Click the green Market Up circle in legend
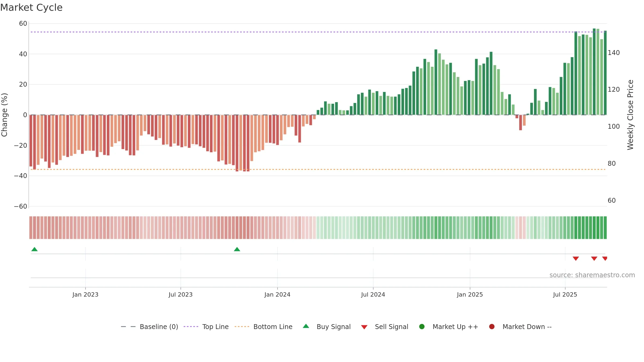Viewport: 644px width, 362px height. pyautogui.click(x=422, y=327)
